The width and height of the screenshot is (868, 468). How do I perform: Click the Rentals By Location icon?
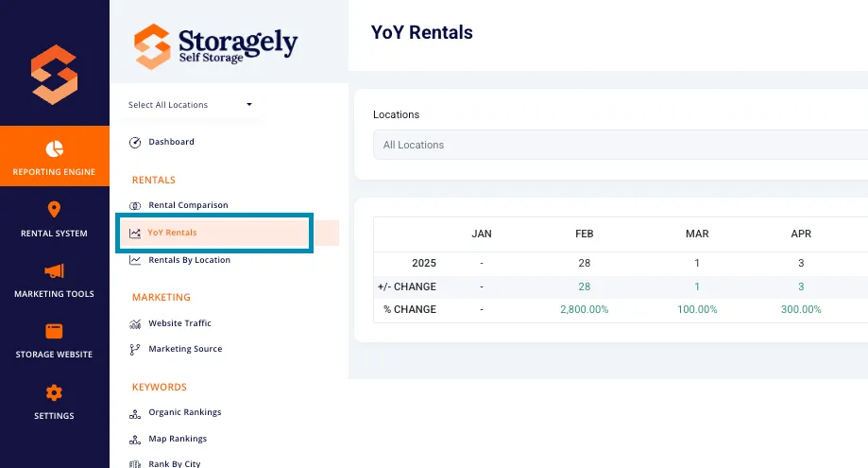click(135, 260)
